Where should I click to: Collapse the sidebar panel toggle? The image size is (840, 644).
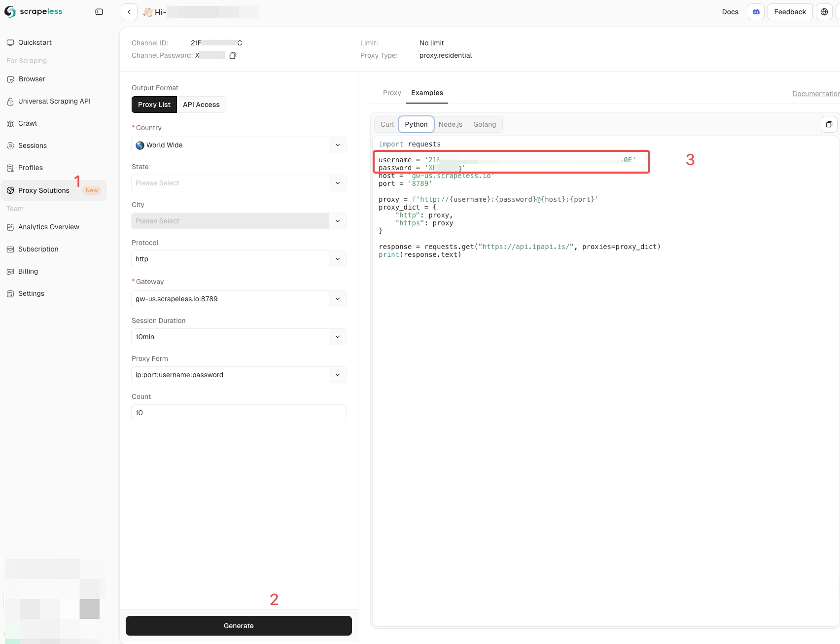point(99,12)
